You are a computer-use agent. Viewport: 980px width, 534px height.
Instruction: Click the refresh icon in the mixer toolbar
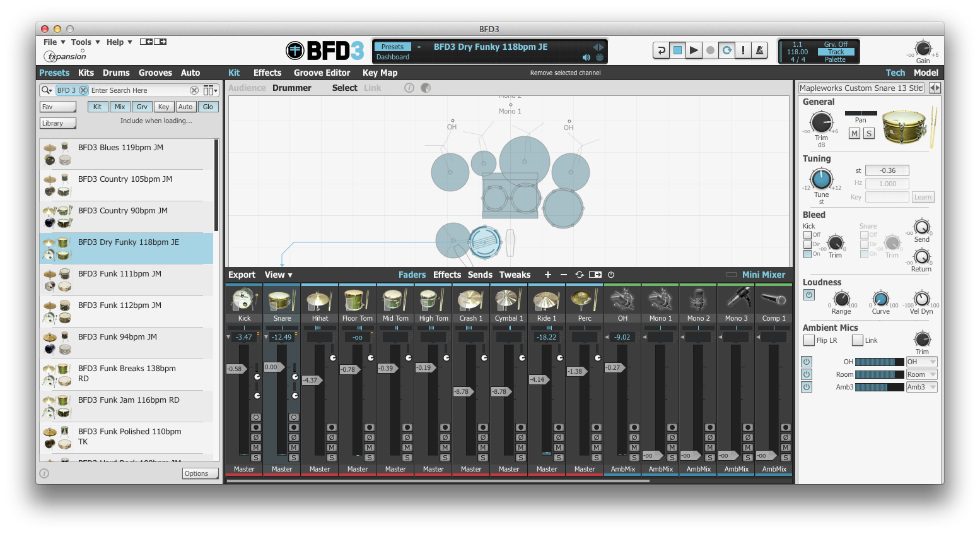580,275
